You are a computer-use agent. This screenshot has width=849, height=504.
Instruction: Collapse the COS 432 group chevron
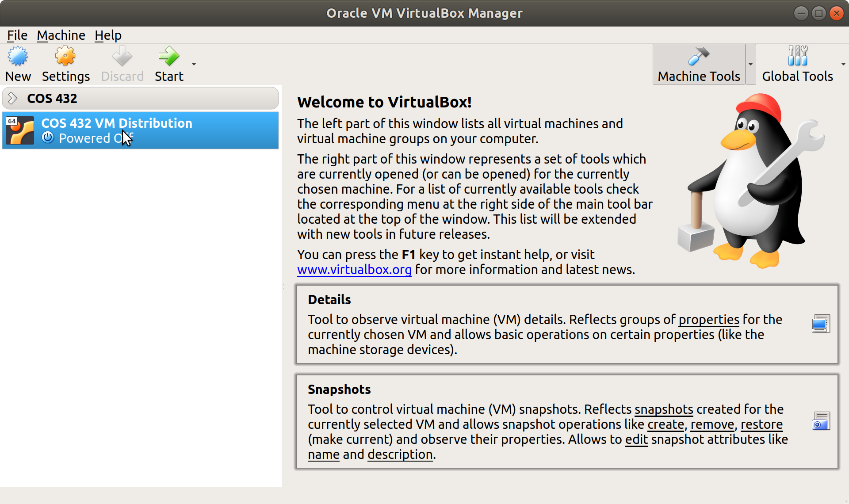pos(13,98)
